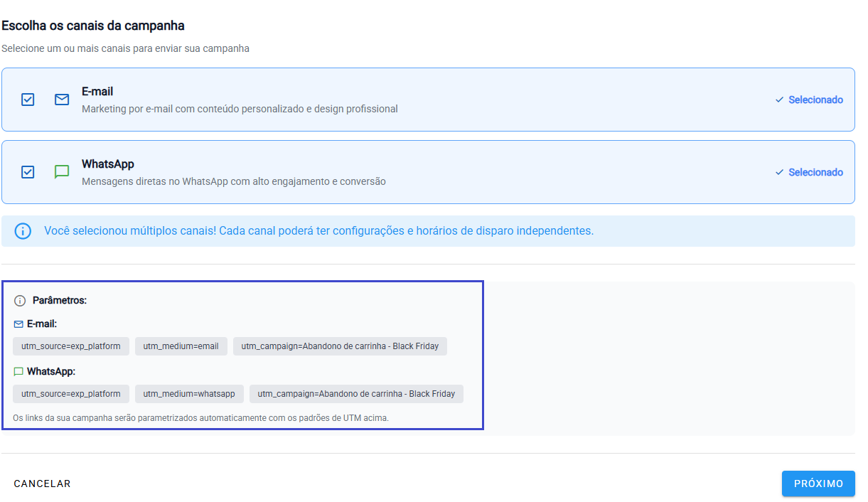The image size is (868, 502).
Task: Uncheck the E-mail channel checkbox
Action: tap(28, 100)
